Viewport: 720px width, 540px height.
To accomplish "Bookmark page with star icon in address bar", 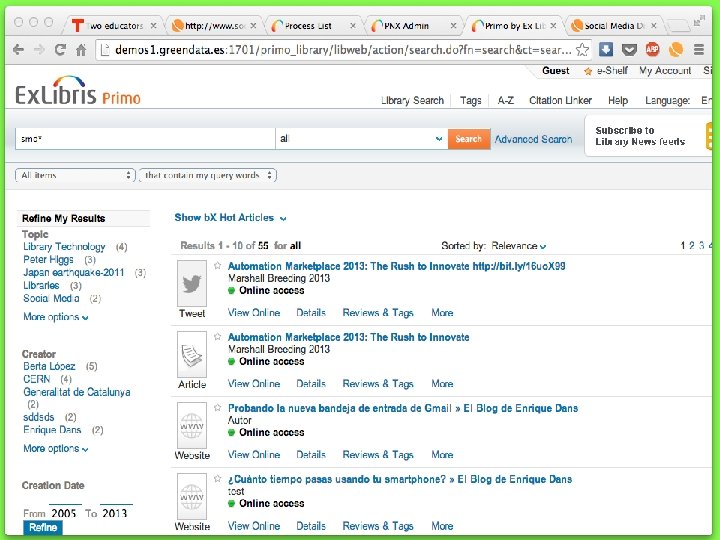I will pos(582,49).
